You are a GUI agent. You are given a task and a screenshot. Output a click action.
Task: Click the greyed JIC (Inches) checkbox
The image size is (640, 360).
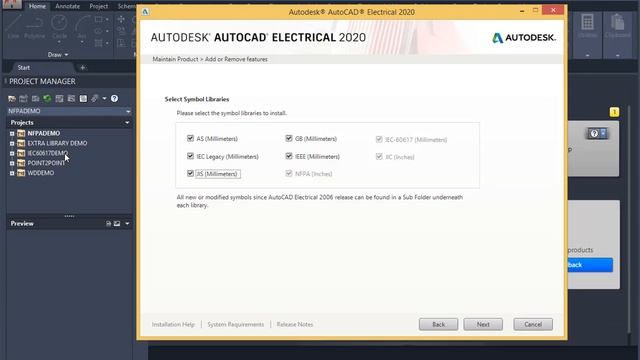pyautogui.click(x=379, y=157)
